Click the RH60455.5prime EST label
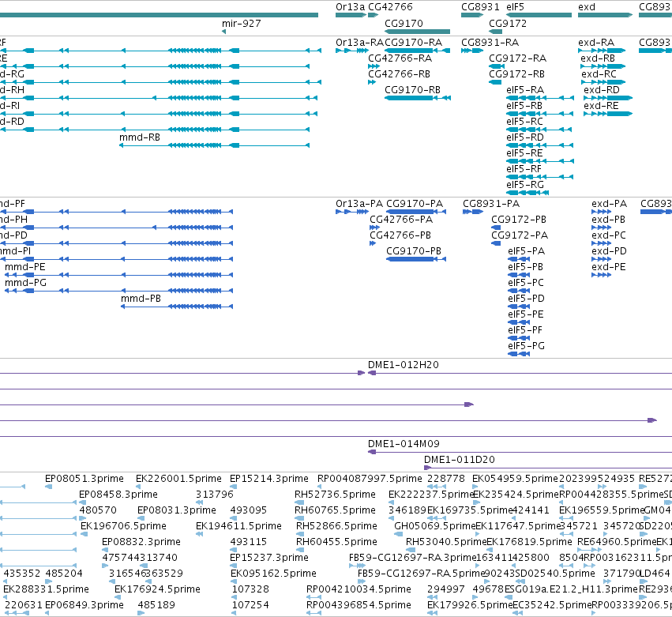 pyautogui.click(x=337, y=542)
